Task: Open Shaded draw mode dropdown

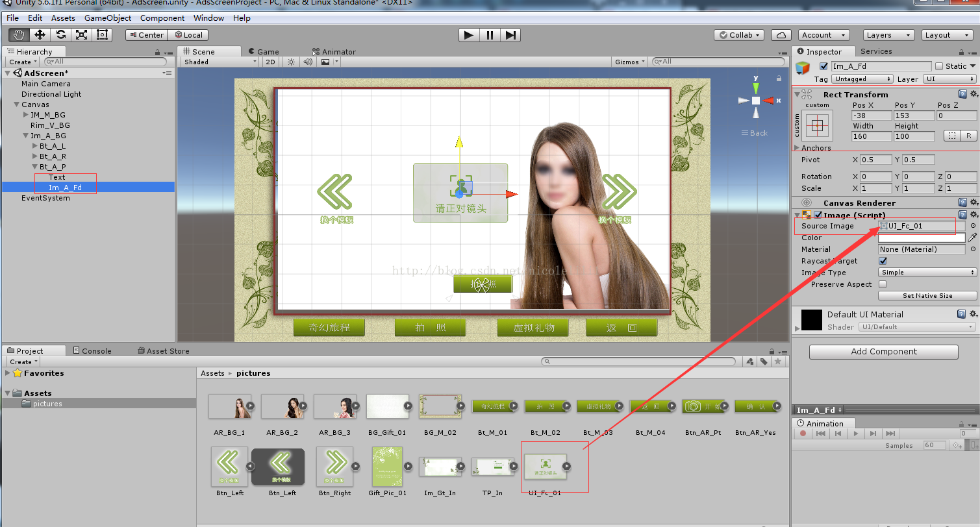Action: click(x=220, y=62)
